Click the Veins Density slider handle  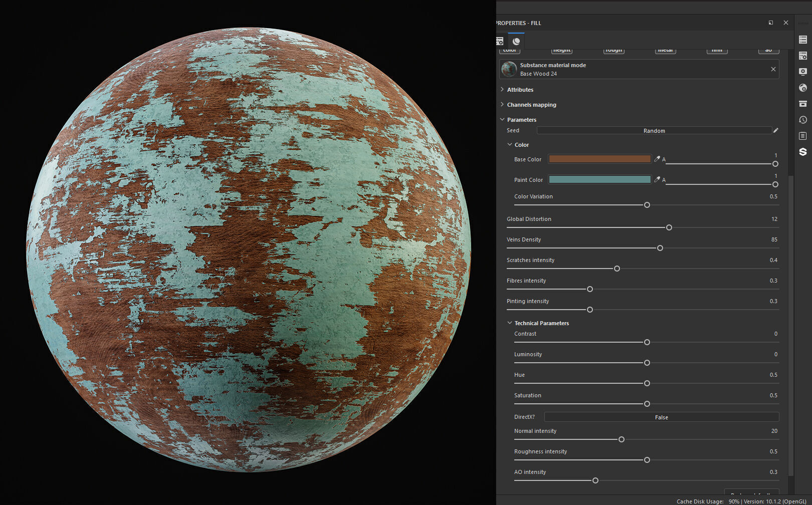[x=660, y=248]
